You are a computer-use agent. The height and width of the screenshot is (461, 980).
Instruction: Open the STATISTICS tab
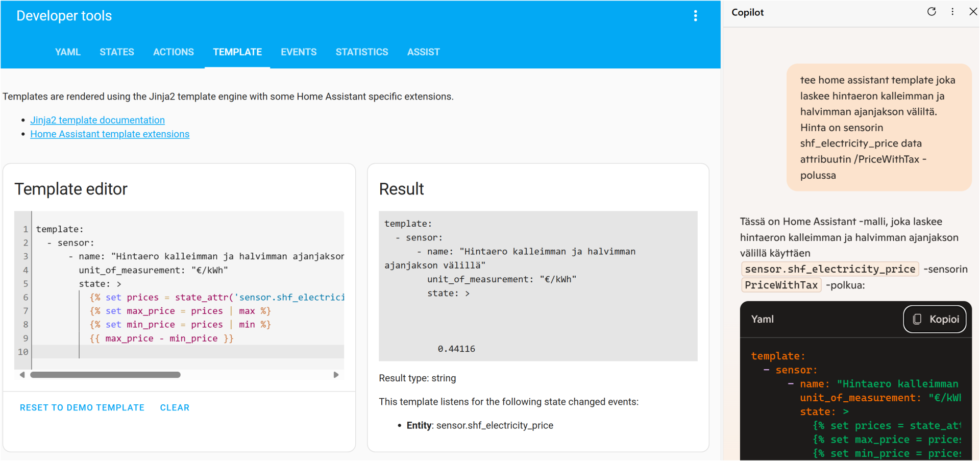pos(362,52)
